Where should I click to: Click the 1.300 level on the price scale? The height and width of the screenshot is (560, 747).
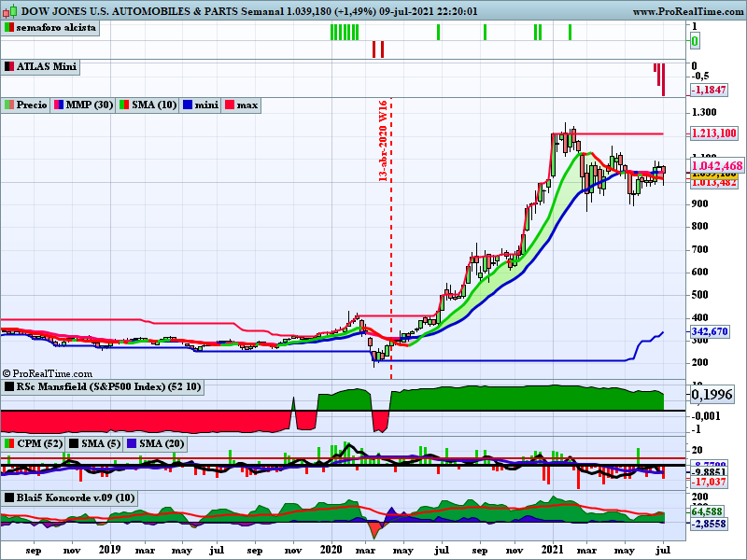point(704,112)
